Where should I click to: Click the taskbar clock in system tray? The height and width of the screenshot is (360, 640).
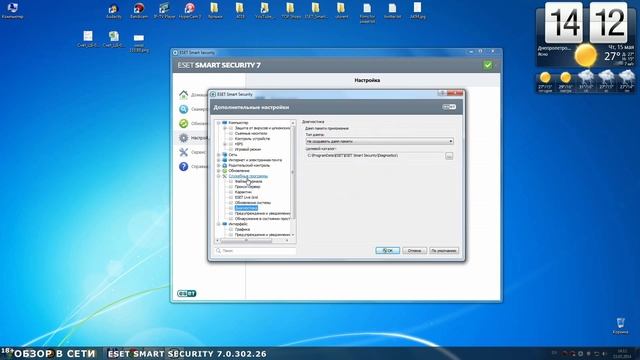pos(622,353)
